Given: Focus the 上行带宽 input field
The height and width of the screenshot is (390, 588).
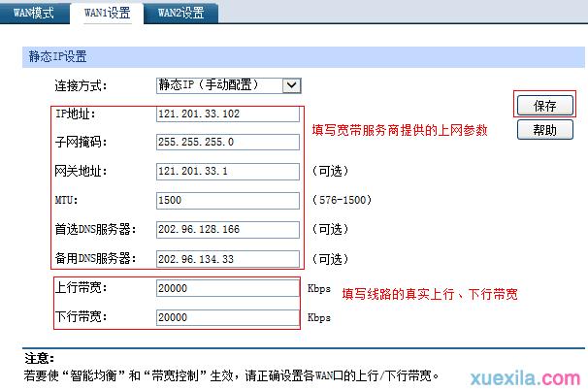Looking at the screenshot, I should pyautogui.click(x=228, y=288).
